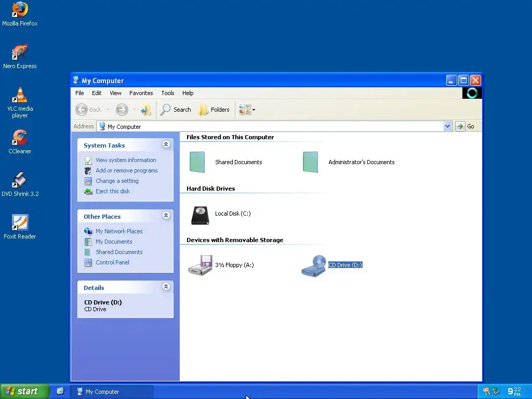
Task: Click the Start button
Action: coord(24,392)
